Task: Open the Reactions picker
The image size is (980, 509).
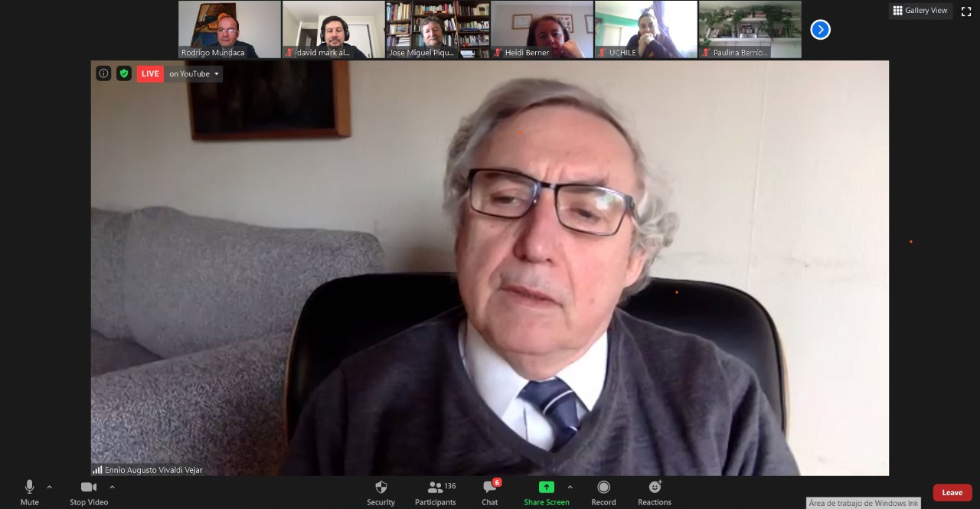Action: click(x=655, y=492)
